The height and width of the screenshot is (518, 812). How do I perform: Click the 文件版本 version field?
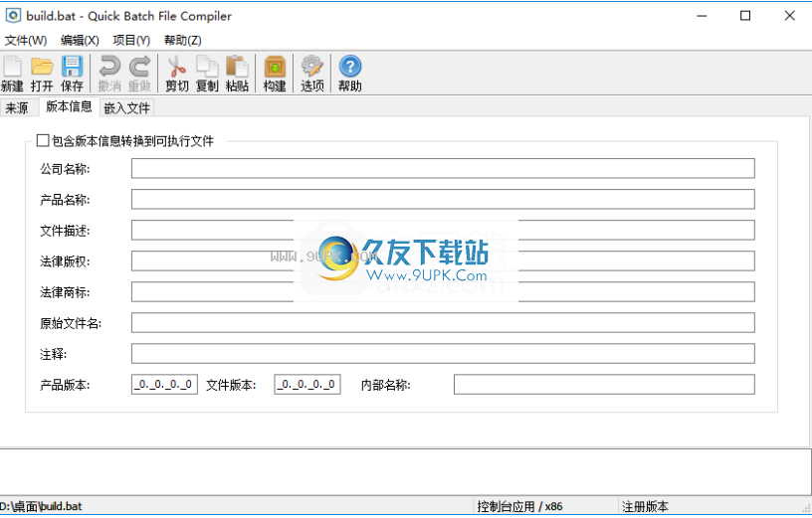click(x=307, y=385)
